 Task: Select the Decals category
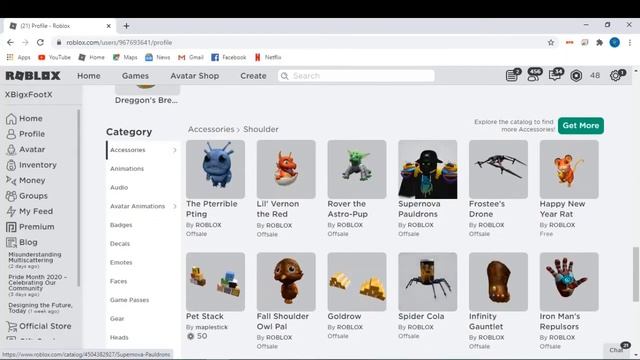click(x=120, y=244)
